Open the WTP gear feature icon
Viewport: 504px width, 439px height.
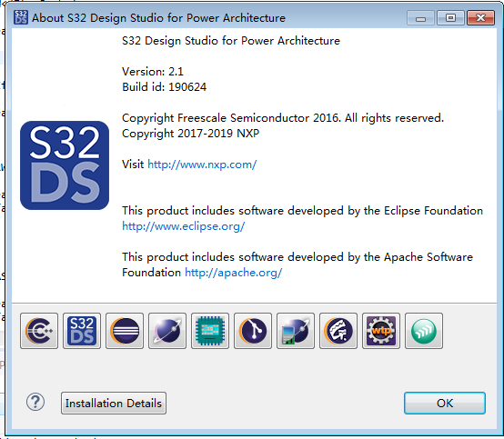tap(381, 331)
